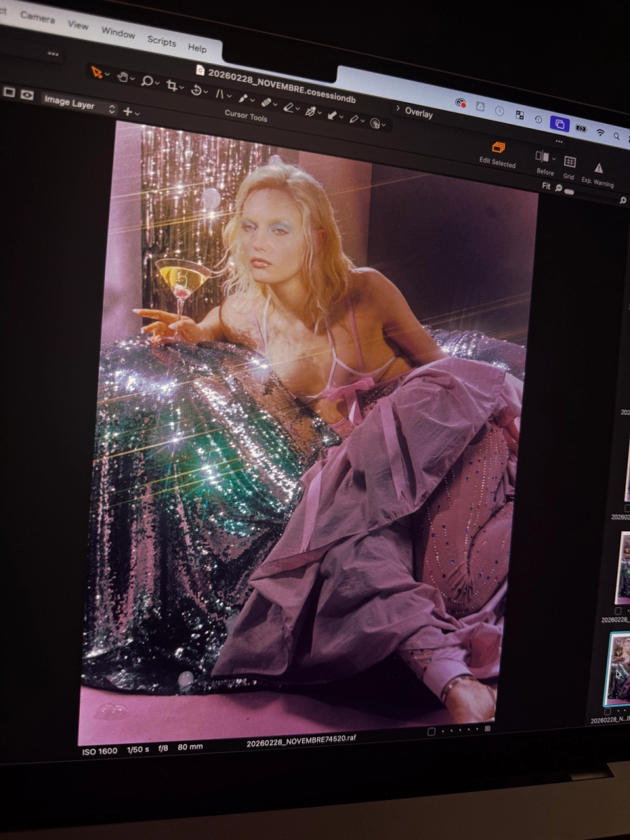Open the add-layer plus dropdown arrow
Viewport: 630px width, 840px height.
[x=137, y=113]
